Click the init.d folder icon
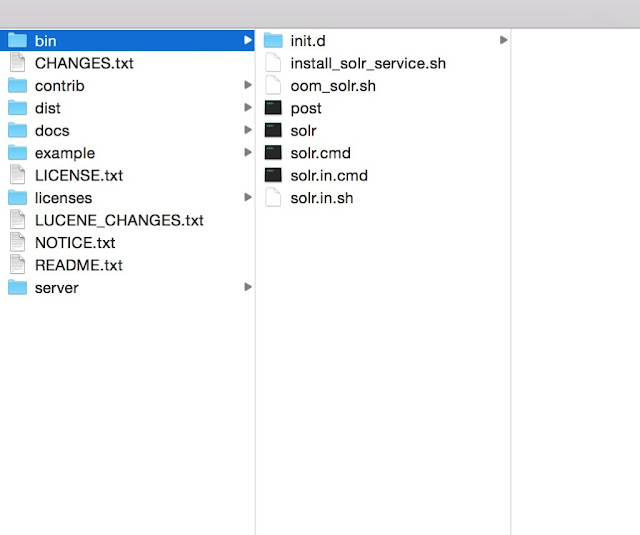Screen dimensions: 640x535 [x=273, y=40]
